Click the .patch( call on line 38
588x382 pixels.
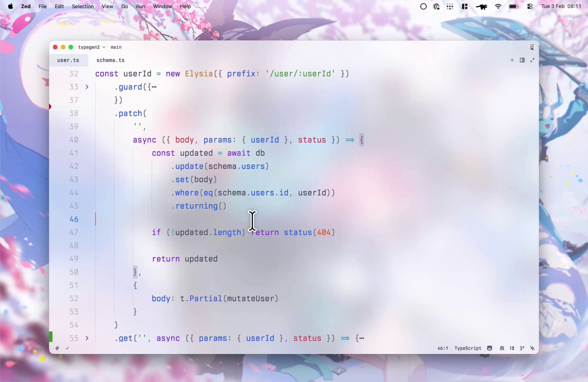click(x=131, y=113)
